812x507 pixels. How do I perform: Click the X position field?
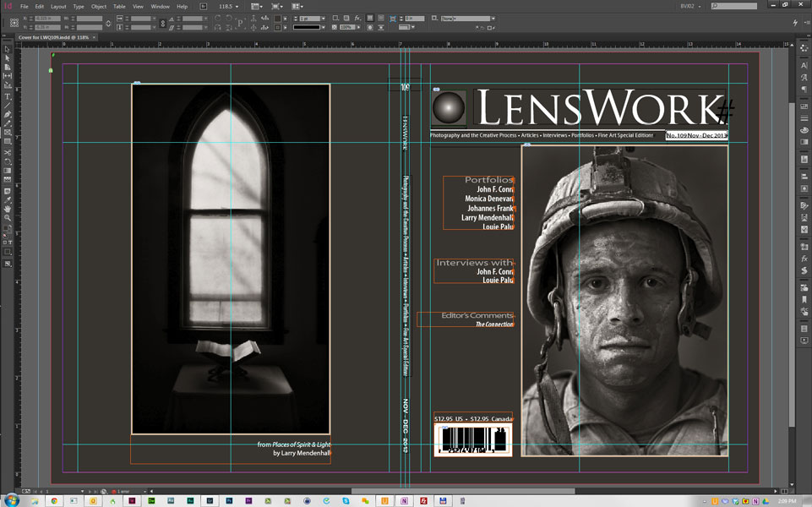click(x=49, y=18)
